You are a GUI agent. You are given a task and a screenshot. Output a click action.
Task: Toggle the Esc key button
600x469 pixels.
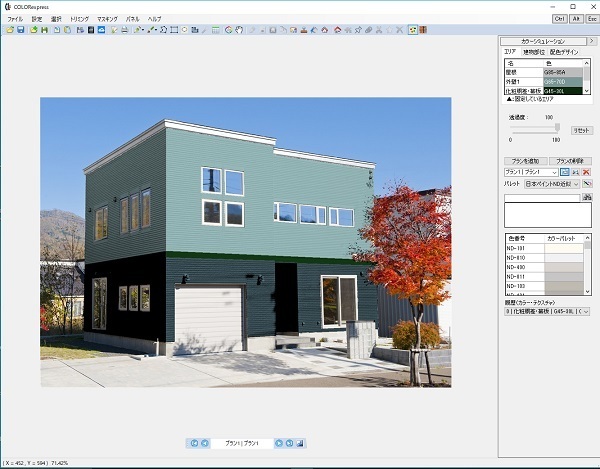click(589, 18)
